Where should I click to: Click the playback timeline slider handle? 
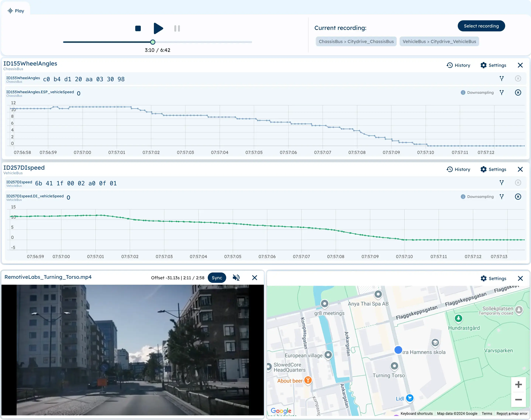[153, 42]
